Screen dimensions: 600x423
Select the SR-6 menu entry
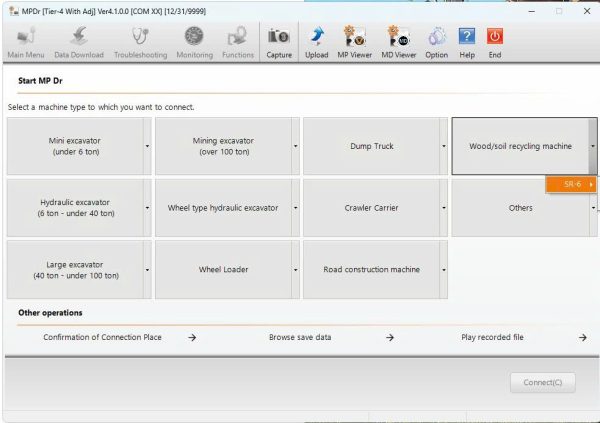point(571,184)
